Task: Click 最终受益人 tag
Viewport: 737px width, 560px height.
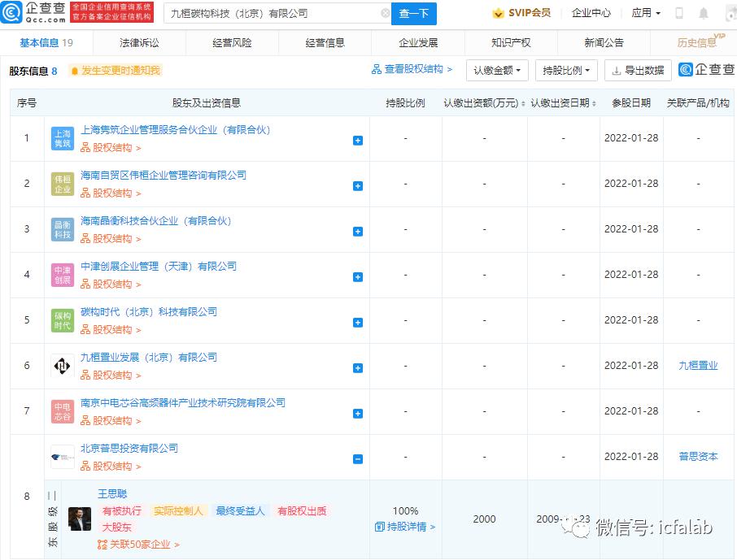Action: tap(240, 511)
